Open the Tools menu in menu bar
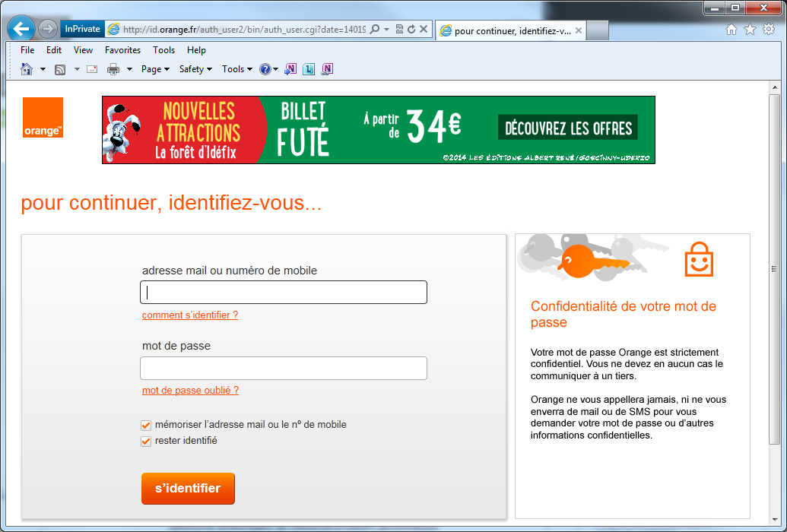 [163, 49]
